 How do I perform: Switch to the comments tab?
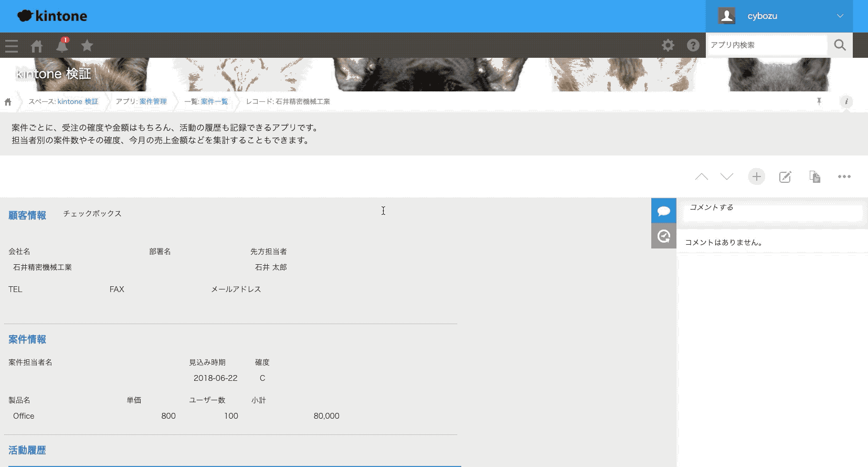click(x=663, y=211)
